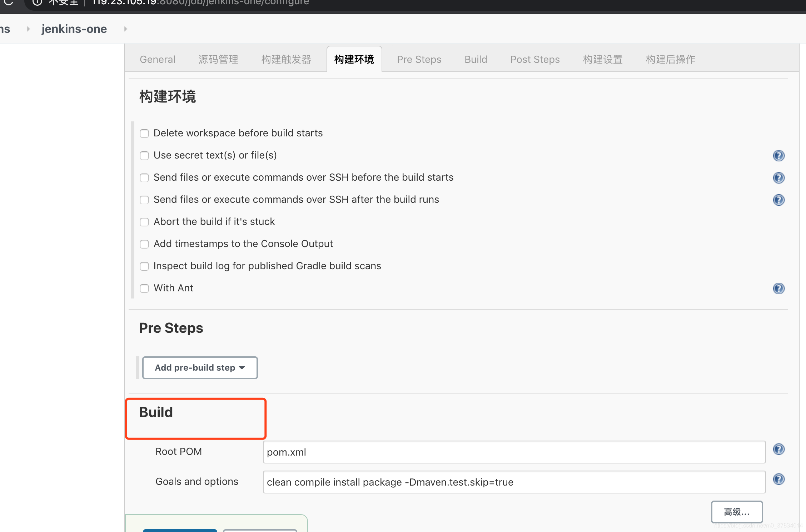Toggle the With Ant checkbox
Viewport: 806px width, 532px height.
pos(144,288)
